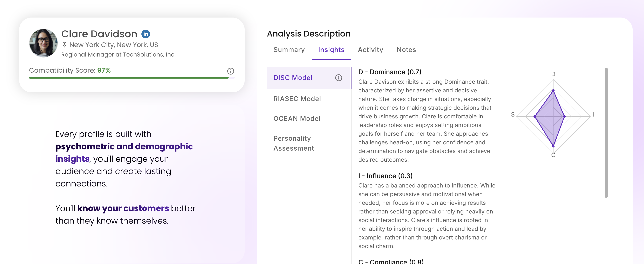Click the S vertex point on radar chart
Viewport: 644px width, 264px height.
(535, 117)
